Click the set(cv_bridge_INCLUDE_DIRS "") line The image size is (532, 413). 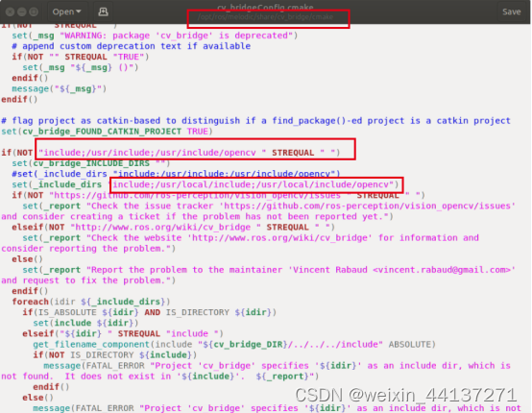pyautogui.click(x=91, y=163)
